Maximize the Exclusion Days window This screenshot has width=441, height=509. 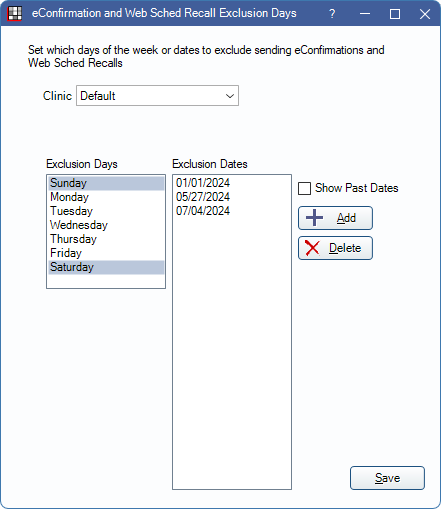pos(395,14)
